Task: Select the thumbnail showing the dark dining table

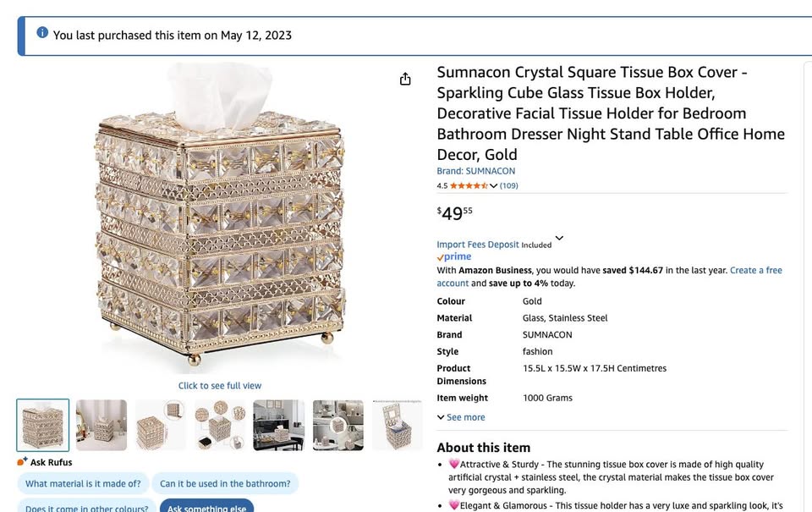Action: pos(279,425)
